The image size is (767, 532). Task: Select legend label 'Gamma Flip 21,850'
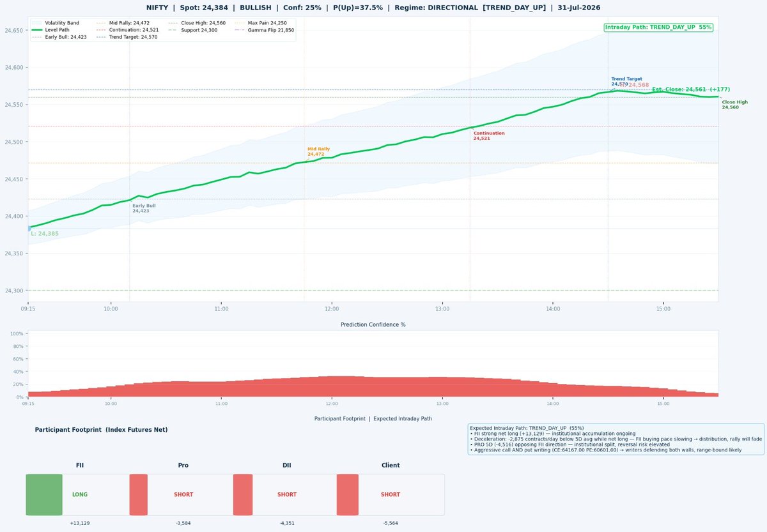271,30
